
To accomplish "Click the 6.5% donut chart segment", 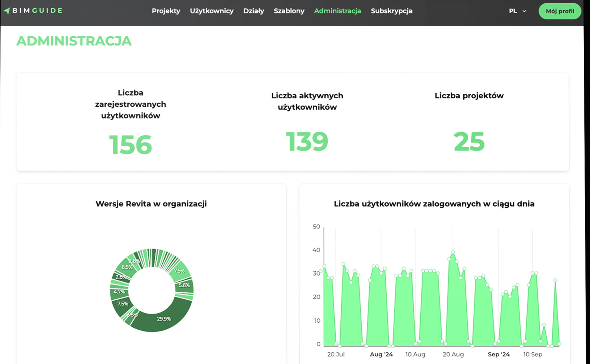I will (127, 267).
